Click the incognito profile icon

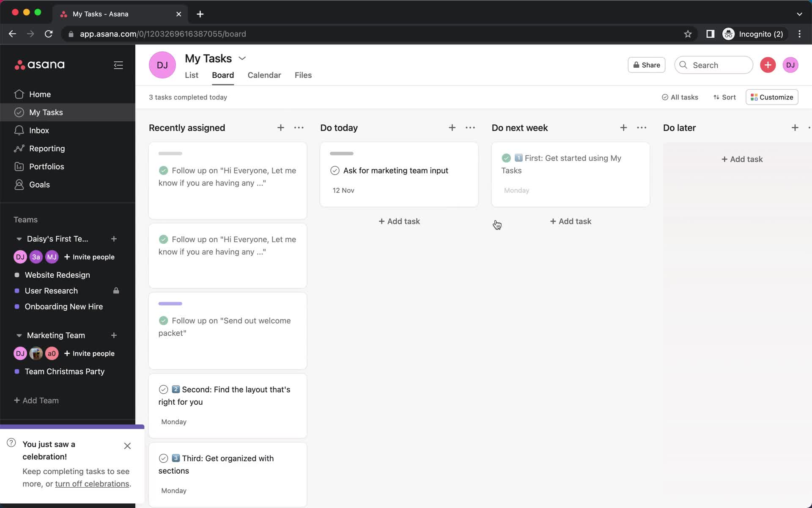(x=729, y=34)
